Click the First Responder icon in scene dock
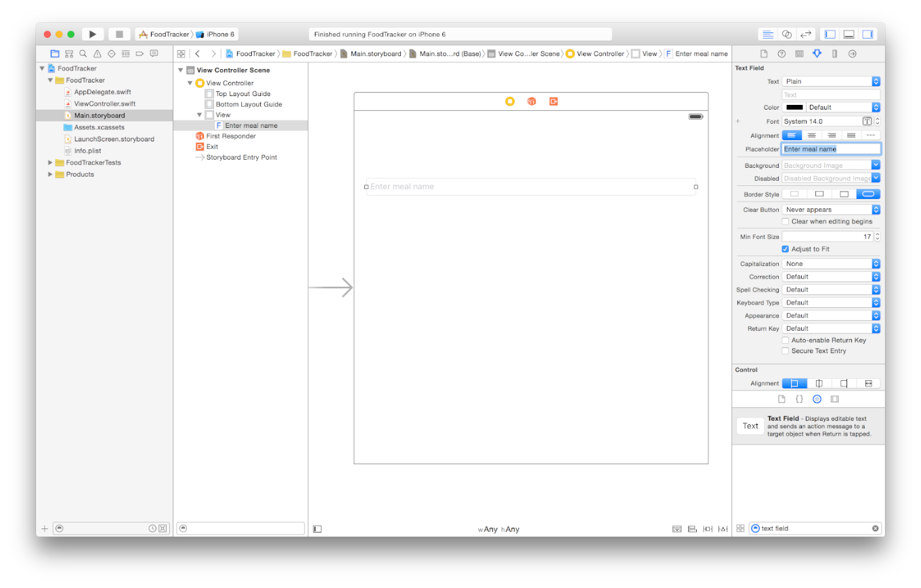The height and width of the screenshot is (588, 921). [532, 101]
